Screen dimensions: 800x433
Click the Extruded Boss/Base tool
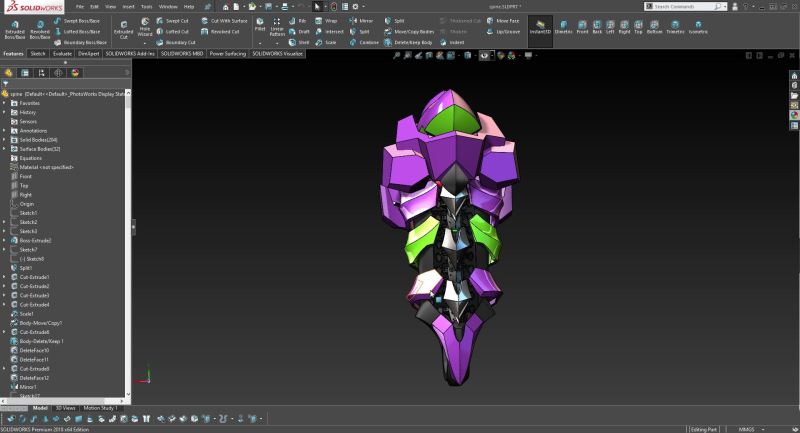(15, 30)
